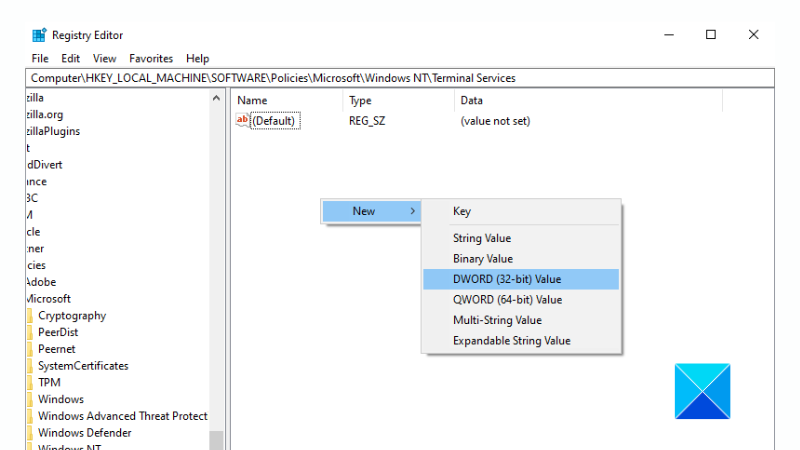The width and height of the screenshot is (800, 450).
Task: Create an Expandable String Value
Action: pyautogui.click(x=521, y=340)
